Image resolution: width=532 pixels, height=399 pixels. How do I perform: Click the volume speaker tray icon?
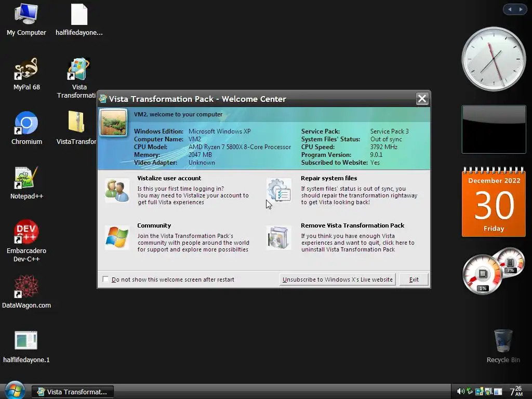pyautogui.click(x=460, y=391)
